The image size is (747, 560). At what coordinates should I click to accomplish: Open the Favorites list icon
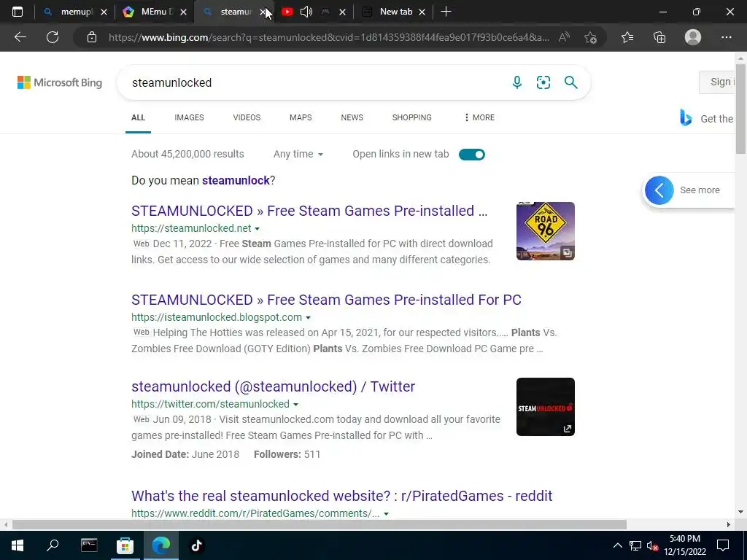point(627,37)
